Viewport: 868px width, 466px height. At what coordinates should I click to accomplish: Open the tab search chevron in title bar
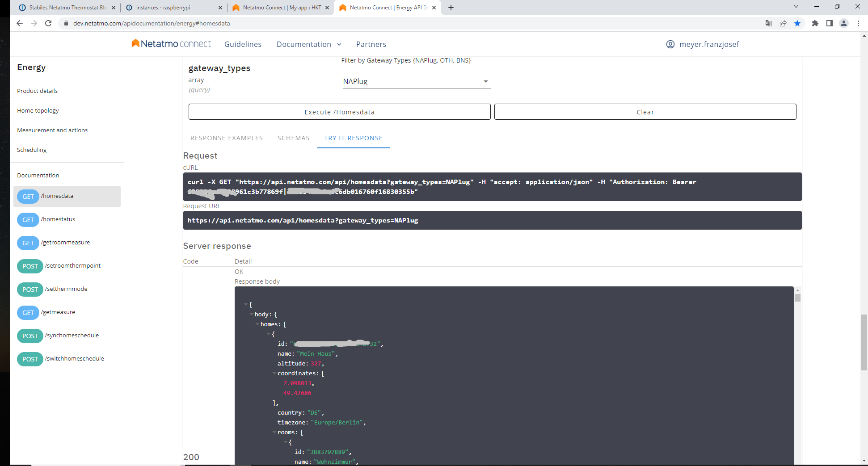pyautogui.click(x=796, y=7)
